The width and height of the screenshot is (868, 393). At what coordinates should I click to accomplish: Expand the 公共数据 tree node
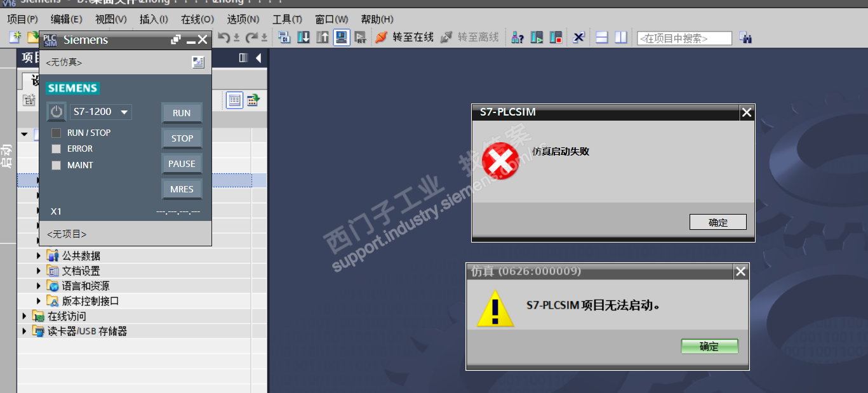[39, 256]
